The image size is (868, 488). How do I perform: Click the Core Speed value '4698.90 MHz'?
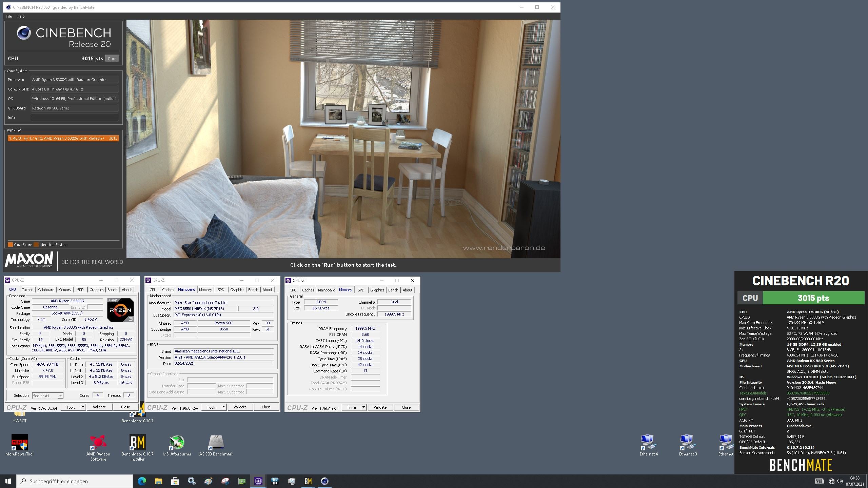48,364
